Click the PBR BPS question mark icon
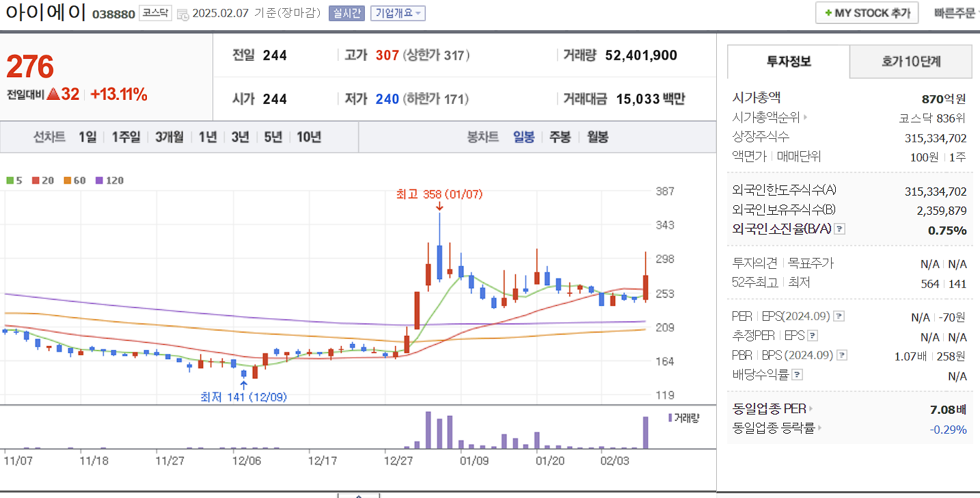This screenshot has width=980, height=498. point(841,355)
